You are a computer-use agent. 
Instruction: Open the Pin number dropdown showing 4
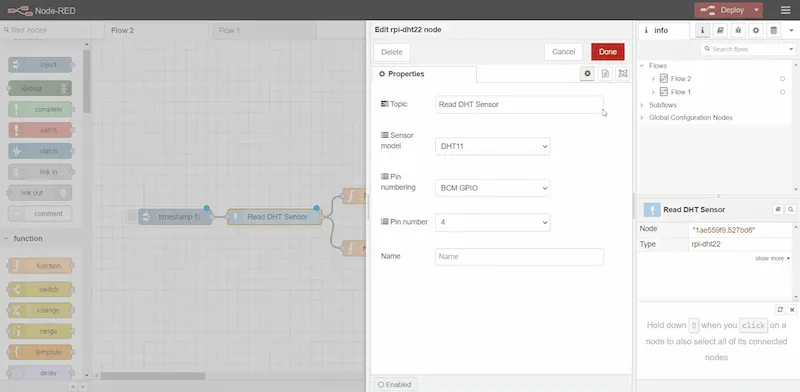[x=492, y=222]
